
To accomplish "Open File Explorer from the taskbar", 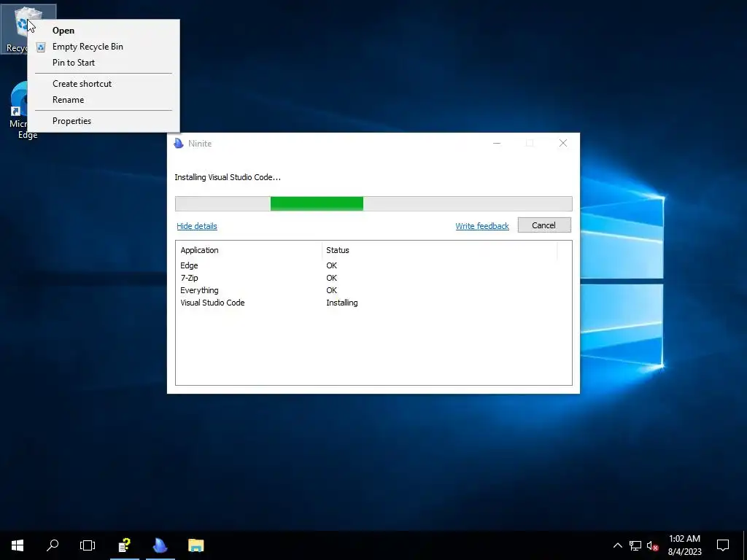I will (x=196, y=545).
